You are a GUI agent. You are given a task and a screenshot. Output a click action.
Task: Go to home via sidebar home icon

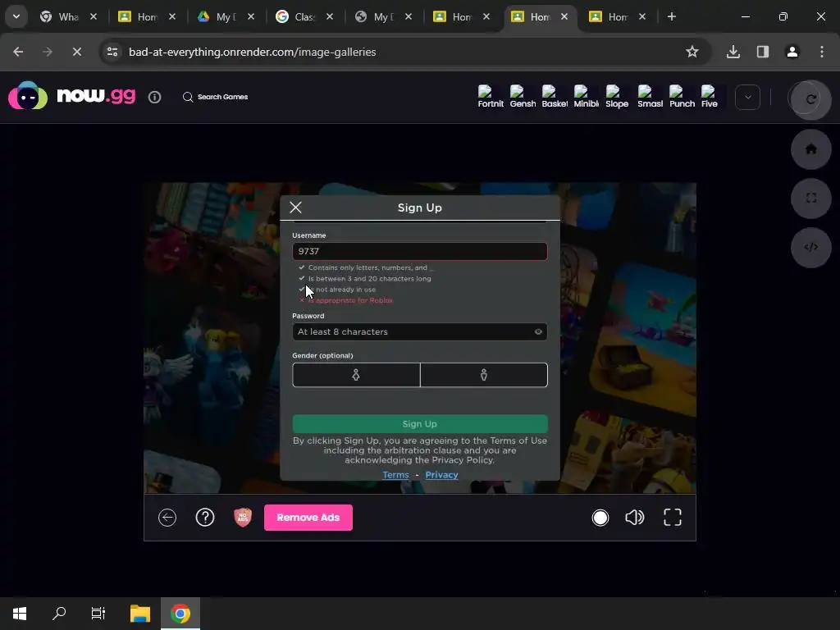pos(811,149)
